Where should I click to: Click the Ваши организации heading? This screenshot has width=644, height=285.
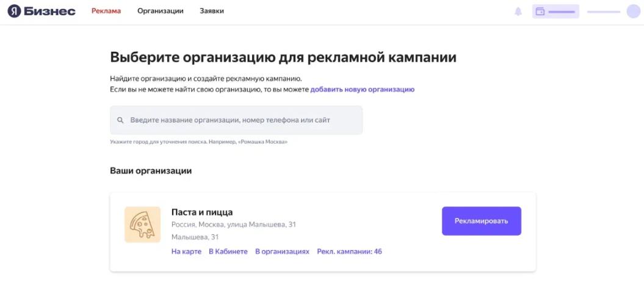coord(151,170)
